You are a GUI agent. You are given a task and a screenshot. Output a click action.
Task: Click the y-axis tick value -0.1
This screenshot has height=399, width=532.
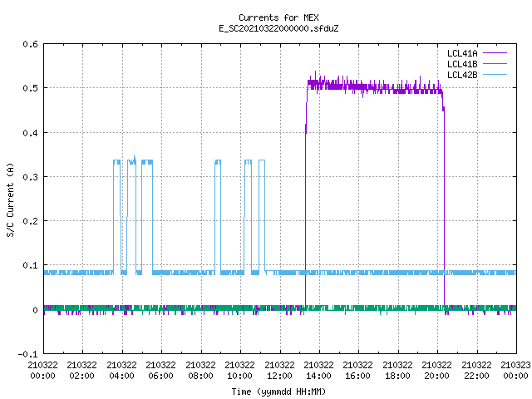[x=27, y=354]
